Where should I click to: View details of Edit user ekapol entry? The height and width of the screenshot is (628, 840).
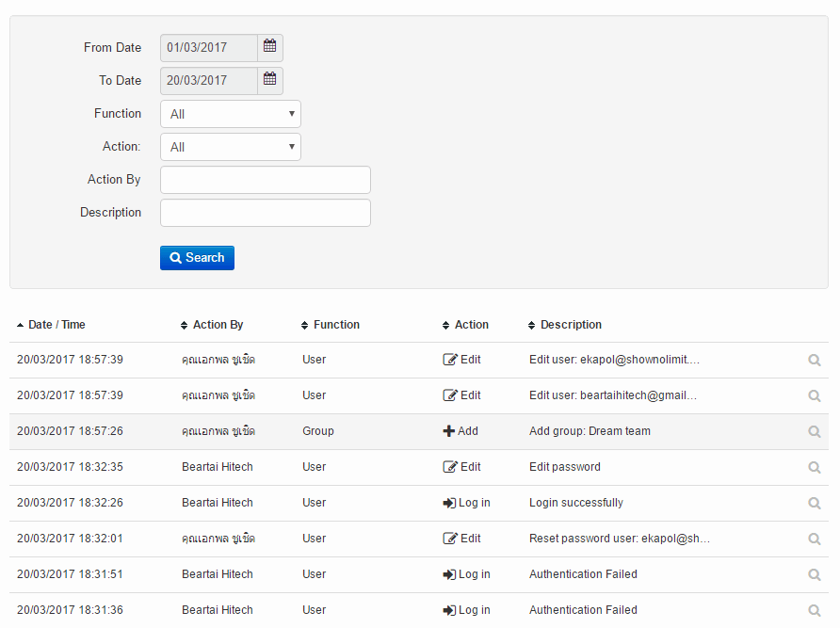point(815,360)
